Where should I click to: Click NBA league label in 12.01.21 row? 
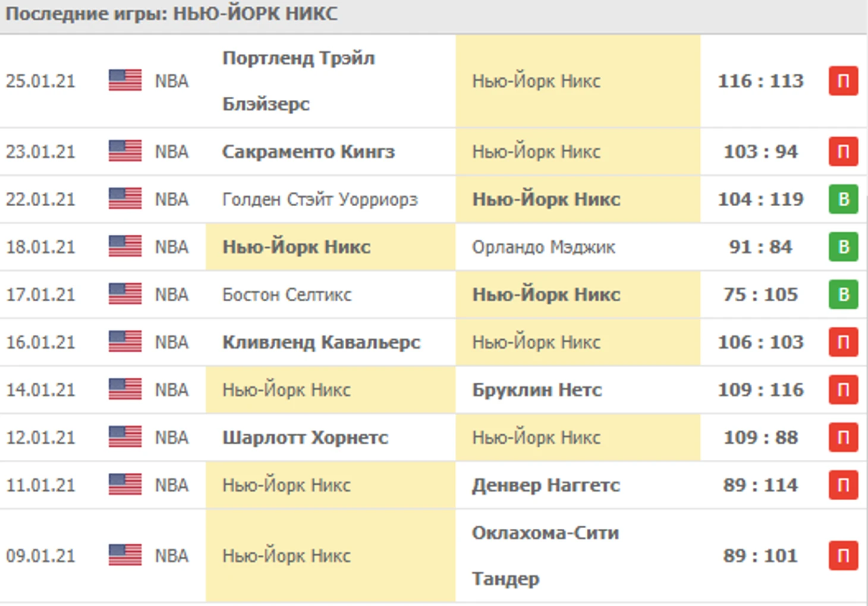pyautogui.click(x=172, y=438)
